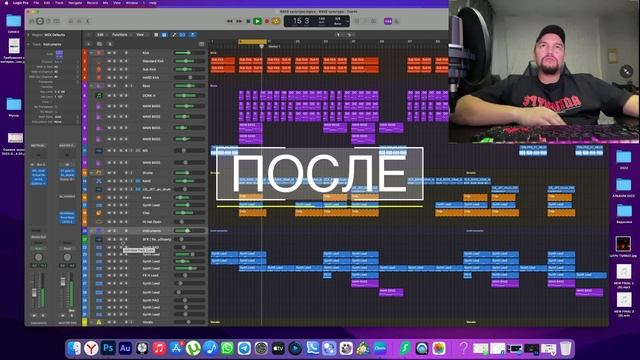Open the Track menu in menu bar

click(x=59, y=3)
